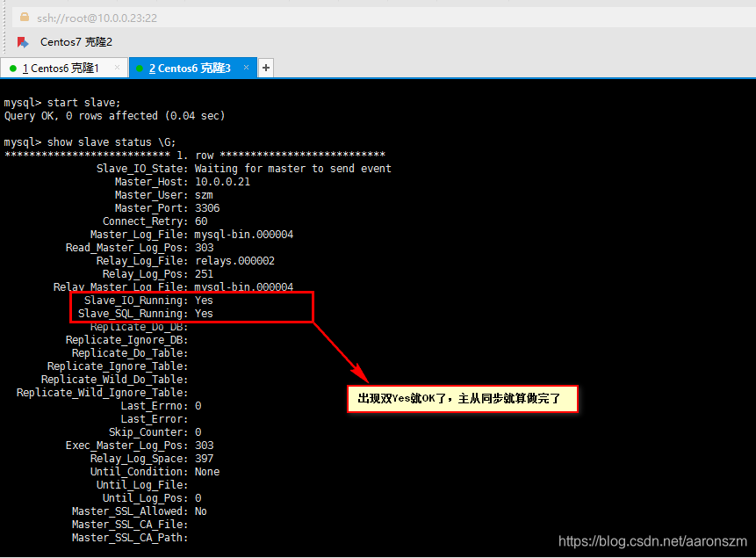Click the Skip_Counter label
Image resolution: width=756 pixels, height=558 pixels.
tap(148, 432)
